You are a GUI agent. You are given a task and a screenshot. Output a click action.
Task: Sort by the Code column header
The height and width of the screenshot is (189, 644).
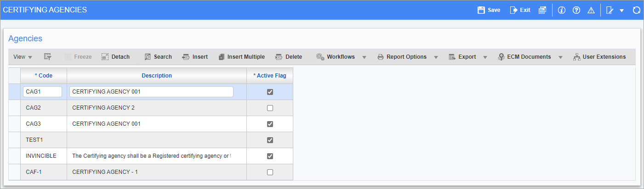click(44, 76)
